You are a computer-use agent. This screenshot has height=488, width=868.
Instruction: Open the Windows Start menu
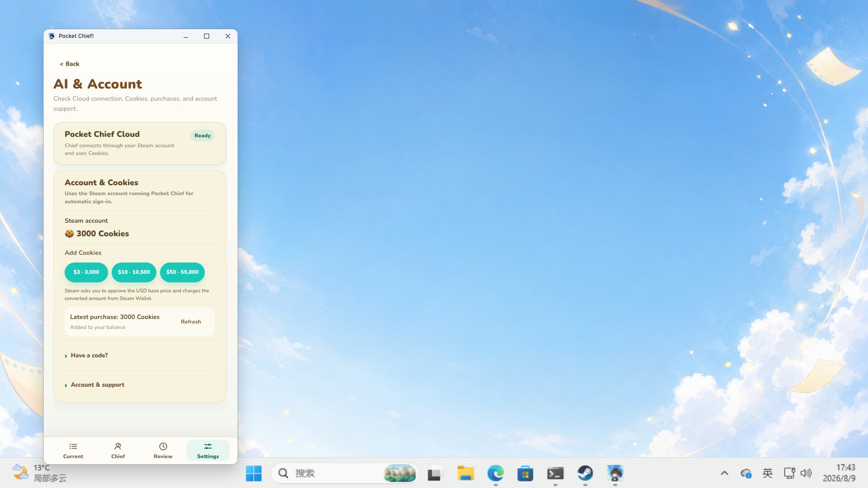point(254,473)
